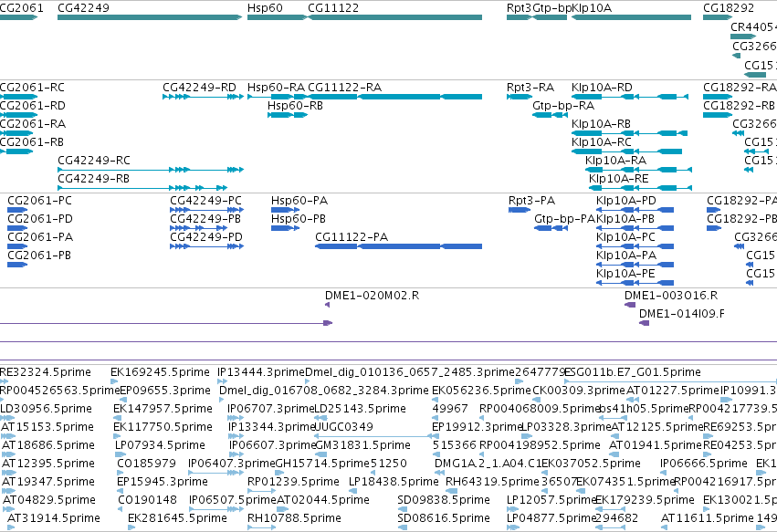Select EST AT15153.5prime
Viewport: 777px width, 532px height.
[9, 436]
